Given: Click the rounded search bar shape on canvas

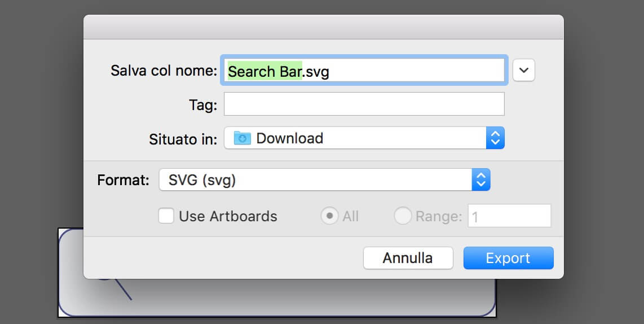Looking at the screenshot, I should 277,297.
